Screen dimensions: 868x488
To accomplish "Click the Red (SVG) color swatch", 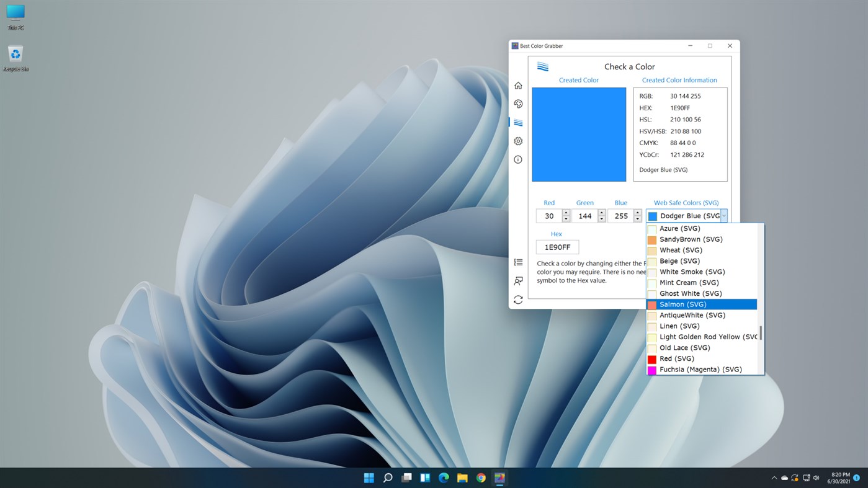I will 652,358.
